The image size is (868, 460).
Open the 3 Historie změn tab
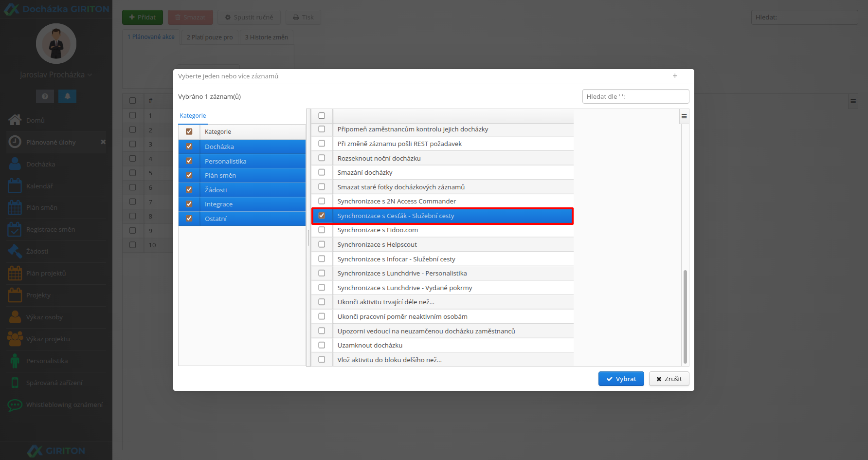coord(266,37)
